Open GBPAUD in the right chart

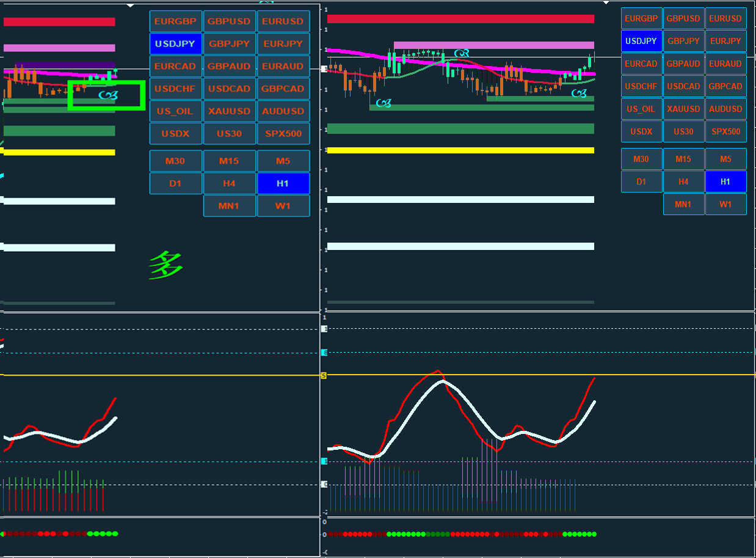(x=683, y=64)
